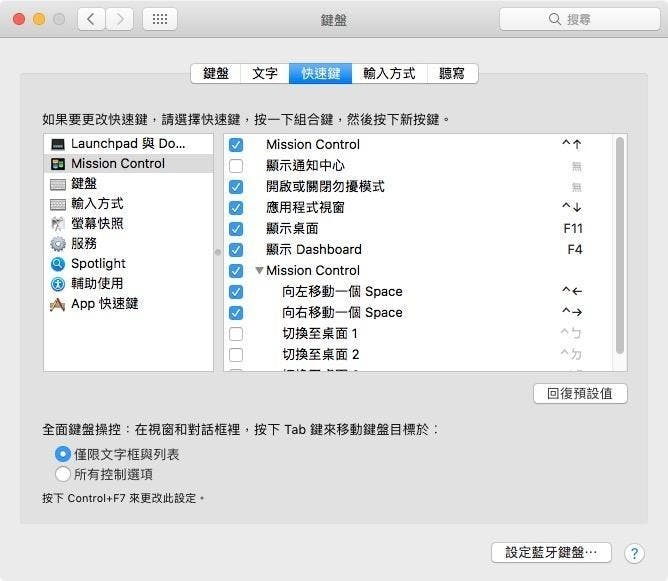Viewport: 668px width, 581px height.
Task: Select the 僅限文字框與列表 radio button
Action: click(63, 454)
